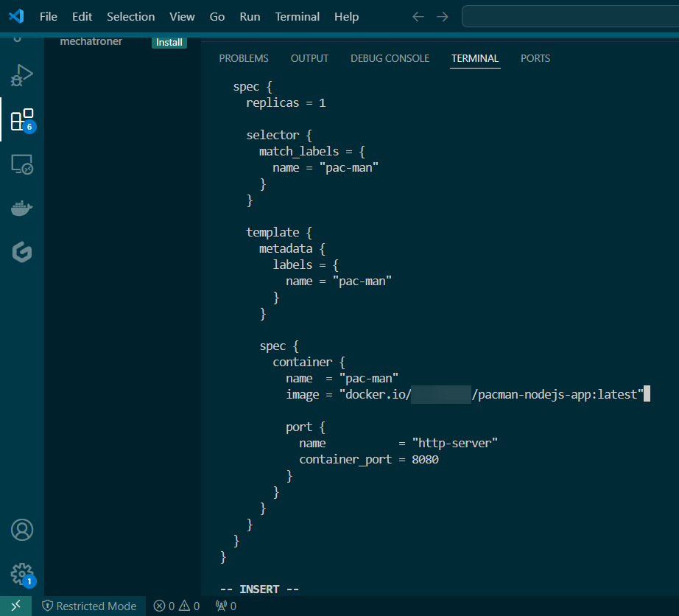Open the File menu
This screenshot has height=616, width=679.
(x=48, y=16)
